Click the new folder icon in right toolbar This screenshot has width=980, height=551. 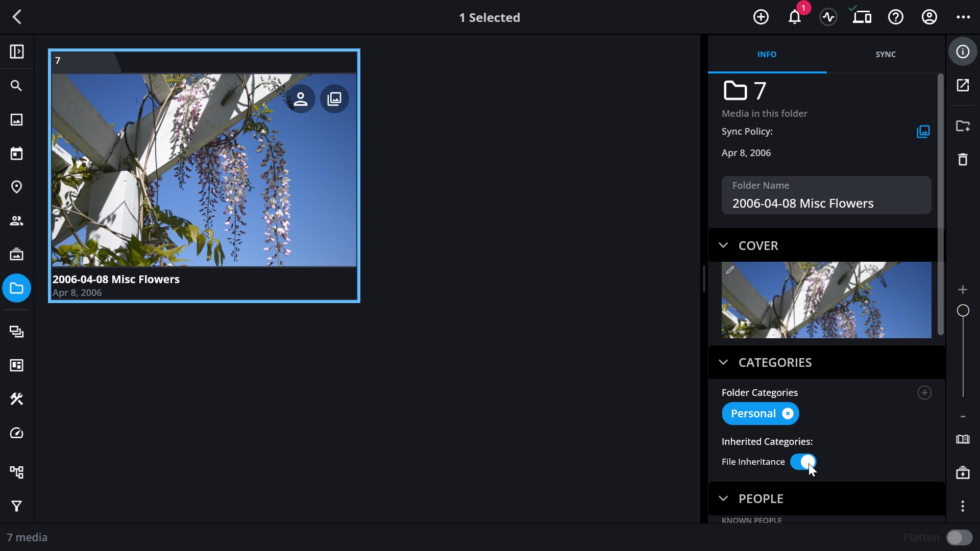point(963,126)
